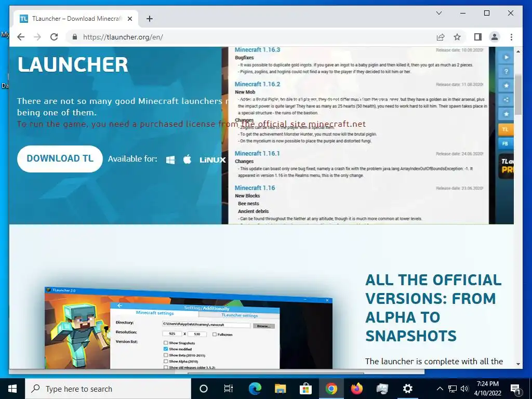Open the Windows Start menu
The width and height of the screenshot is (532, 399).
[x=12, y=389]
